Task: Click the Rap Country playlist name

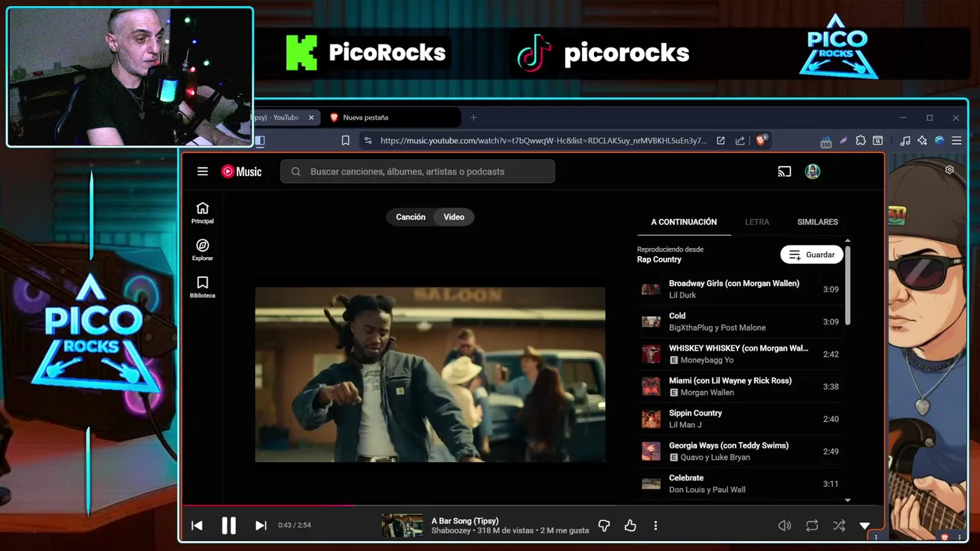Action: [x=659, y=259]
